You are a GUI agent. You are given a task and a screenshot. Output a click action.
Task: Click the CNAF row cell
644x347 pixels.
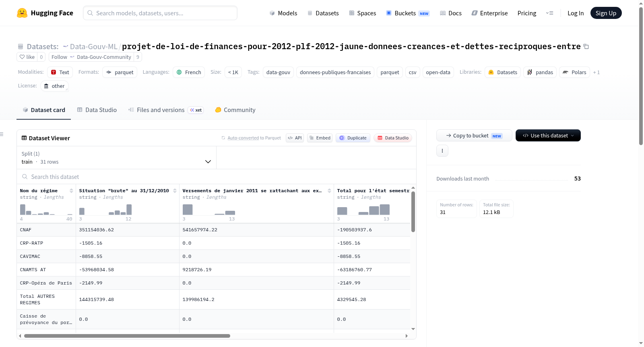46,230
